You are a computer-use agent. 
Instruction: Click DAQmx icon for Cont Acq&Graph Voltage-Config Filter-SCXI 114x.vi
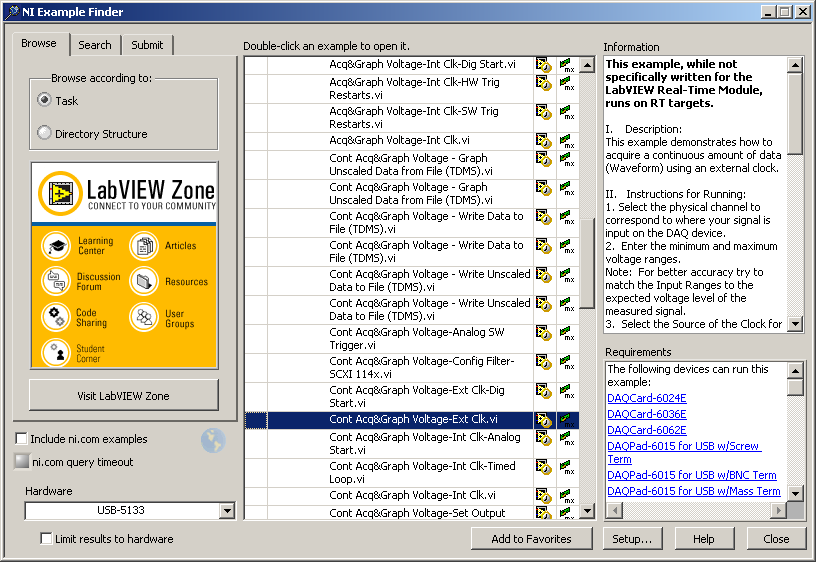tap(567, 362)
